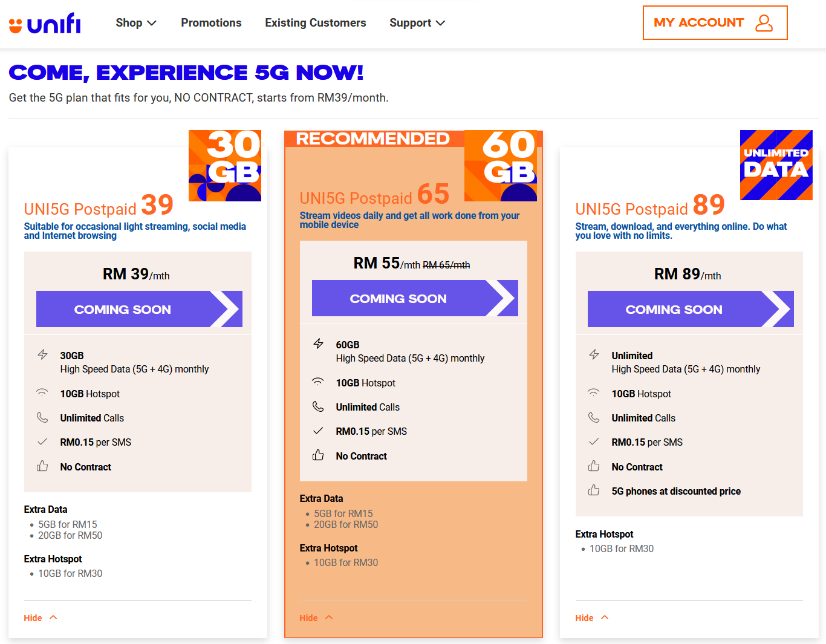Go to the Promotions page
The width and height of the screenshot is (826, 644).
tap(211, 23)
